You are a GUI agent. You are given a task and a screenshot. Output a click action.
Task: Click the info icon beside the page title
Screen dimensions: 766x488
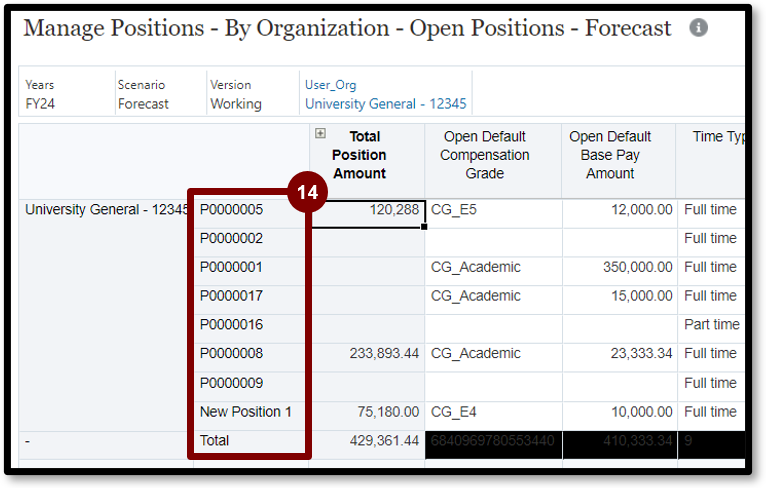(x=698, y=28)
